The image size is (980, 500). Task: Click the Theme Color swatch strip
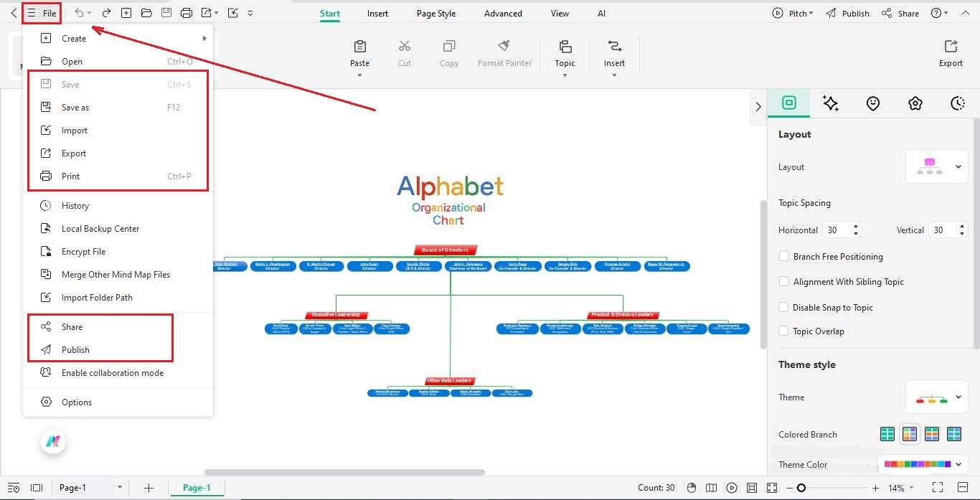(x=917, y=464)
